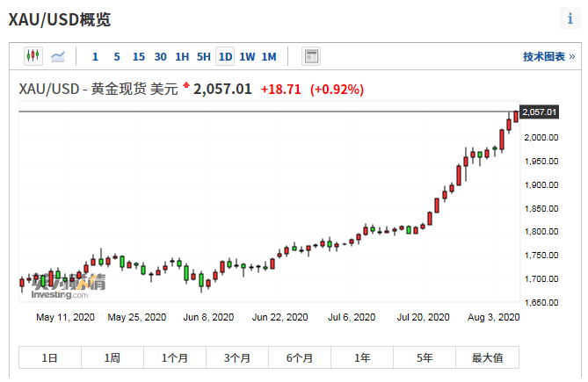
Task: Click the May 11, 2020 date label
Action: coord(65,317)
